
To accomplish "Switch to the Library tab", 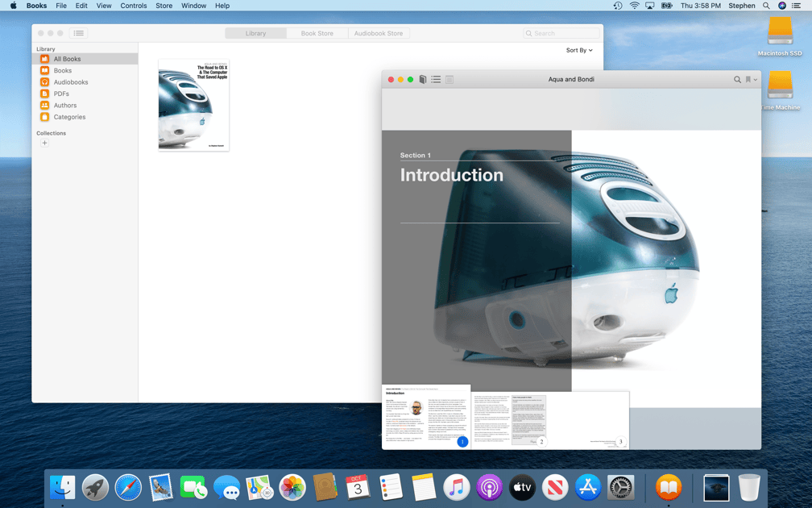I will [x=255, y=33].
